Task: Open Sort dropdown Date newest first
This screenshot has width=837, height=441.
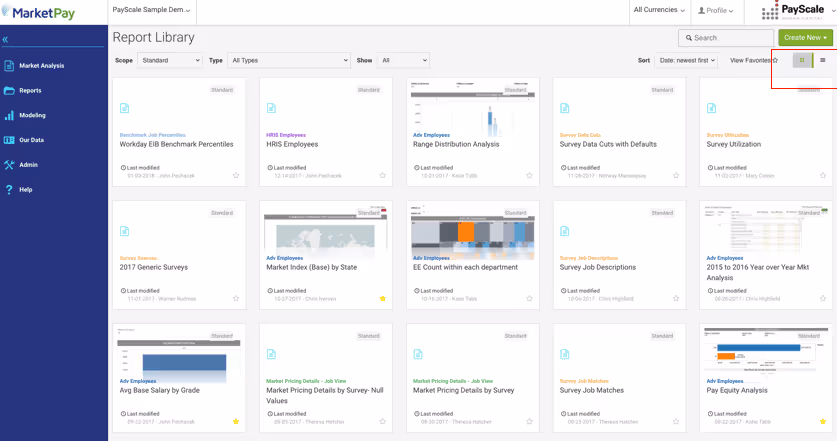Action: click(686, 60)
